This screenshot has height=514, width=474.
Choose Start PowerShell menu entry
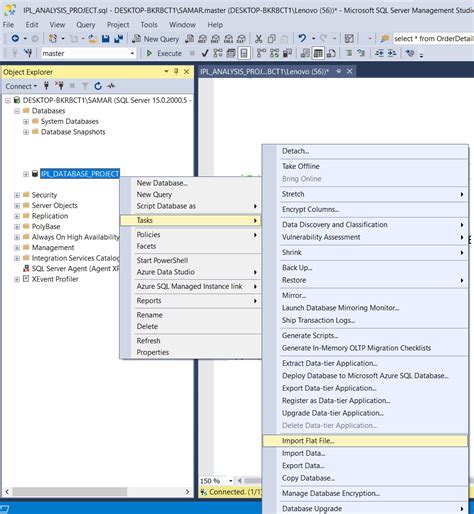point(190,260)
